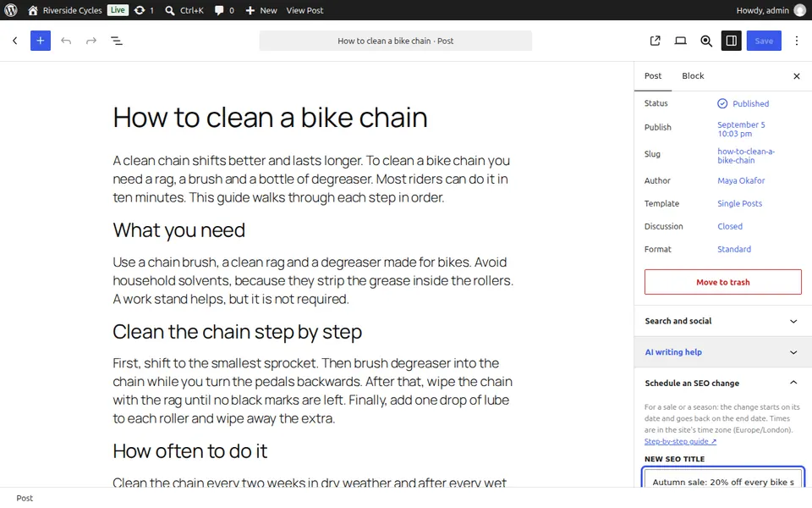Toggle zoom out view
This screenshot has width=812, height=508.
[705, 41]
